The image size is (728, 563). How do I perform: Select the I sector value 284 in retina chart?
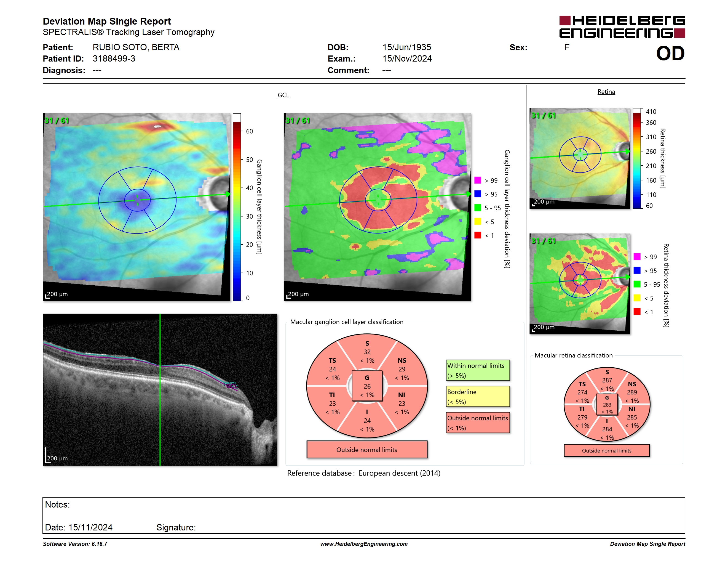[x=607, y=430]
